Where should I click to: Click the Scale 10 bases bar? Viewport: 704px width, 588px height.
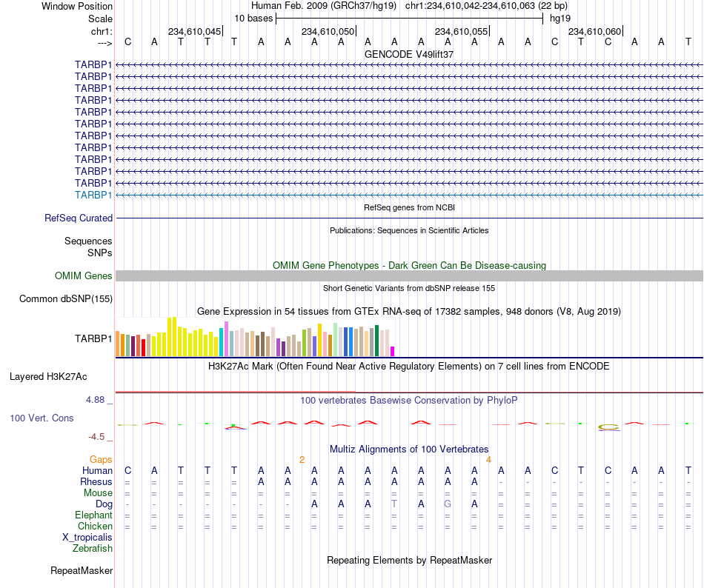[410, 19]
